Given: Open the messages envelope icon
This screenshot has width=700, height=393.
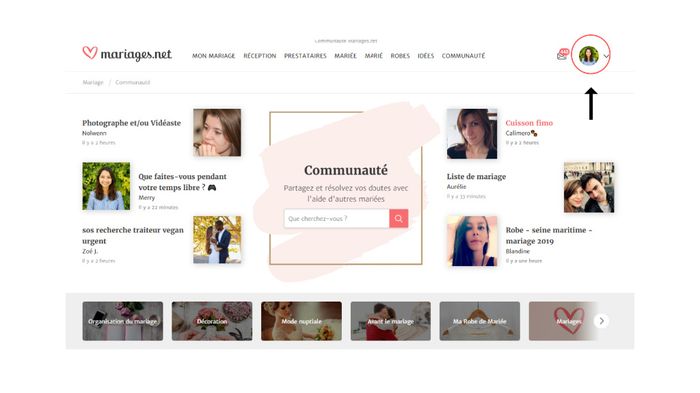Looking at the screenshot, I should [x=562, y=56].
